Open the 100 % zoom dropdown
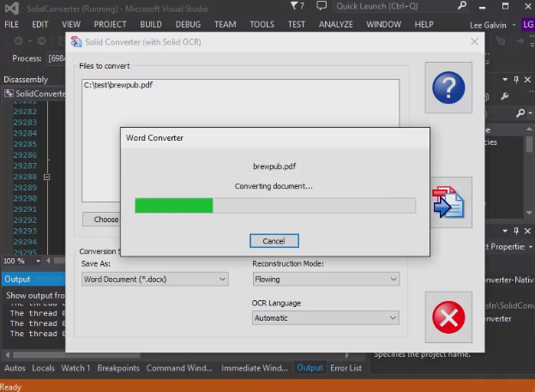This screenshot has height=392, width=535. 39,262
